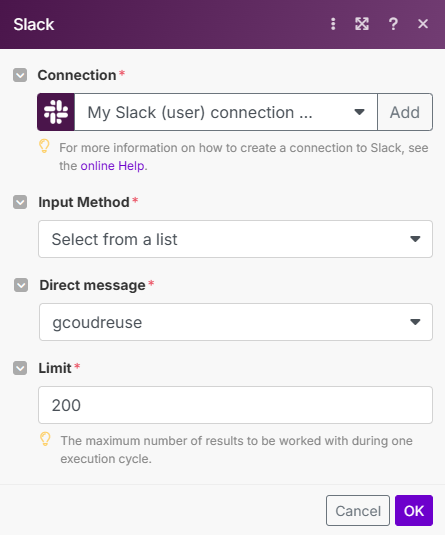
Task: Confirm with the OK button
Action: click(414, 510)
